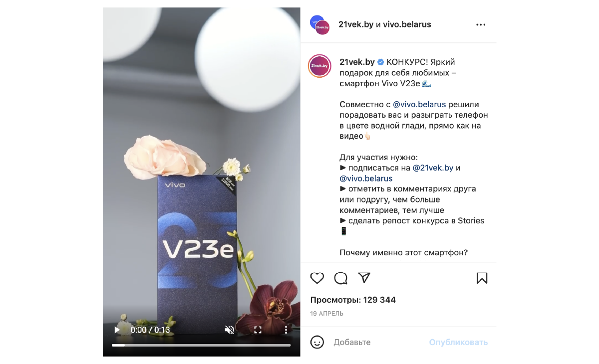Open the 21vek.by account in header
This screenshot has width=599, height=364.
tap(356, 24)
